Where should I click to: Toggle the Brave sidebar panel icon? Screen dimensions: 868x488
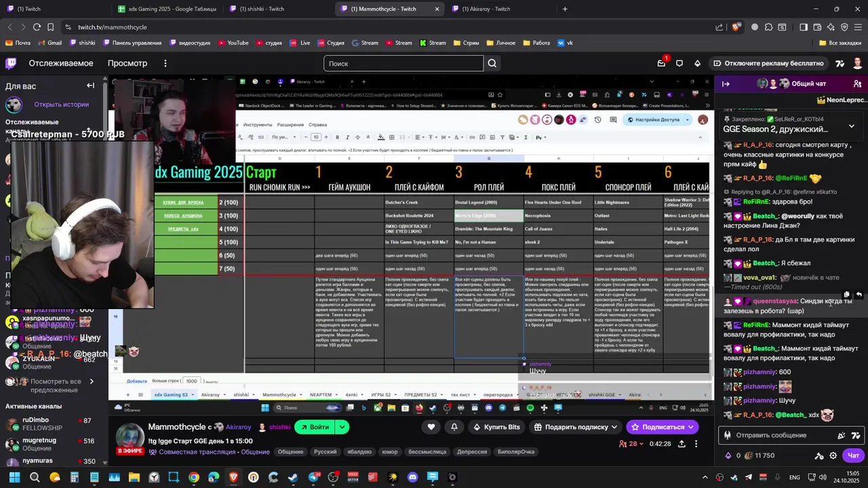804,27
